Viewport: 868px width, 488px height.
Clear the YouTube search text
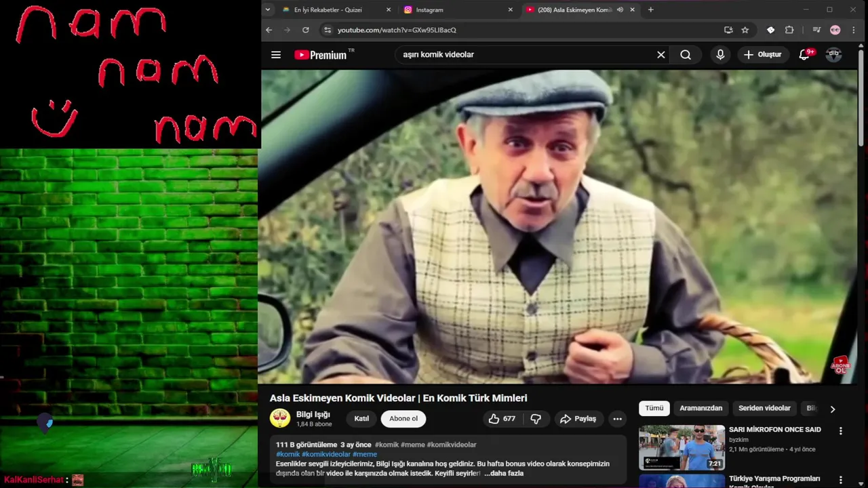point(661,55)
